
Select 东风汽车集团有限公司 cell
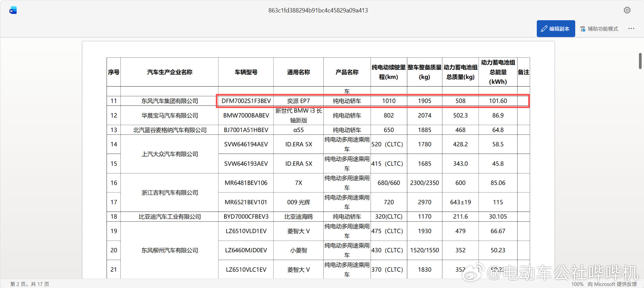click(170, 101)
